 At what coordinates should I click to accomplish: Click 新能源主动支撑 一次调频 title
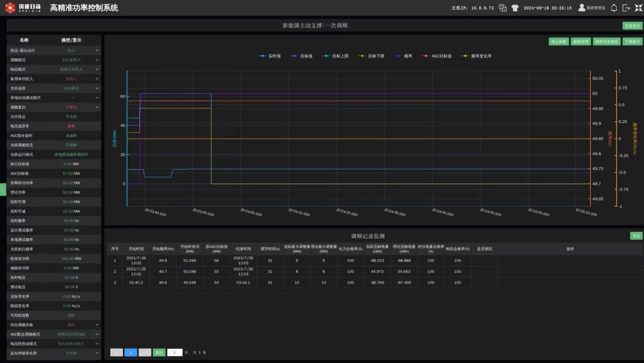[315, 25]
